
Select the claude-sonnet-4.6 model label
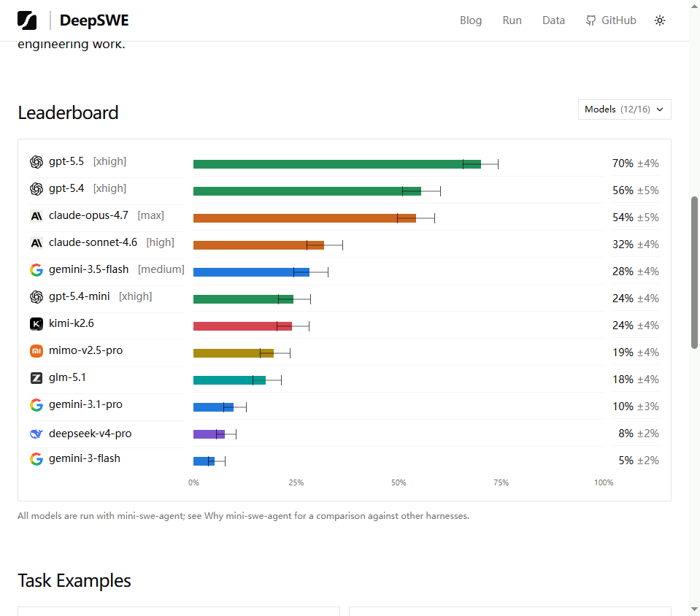[x=93, y=242]
